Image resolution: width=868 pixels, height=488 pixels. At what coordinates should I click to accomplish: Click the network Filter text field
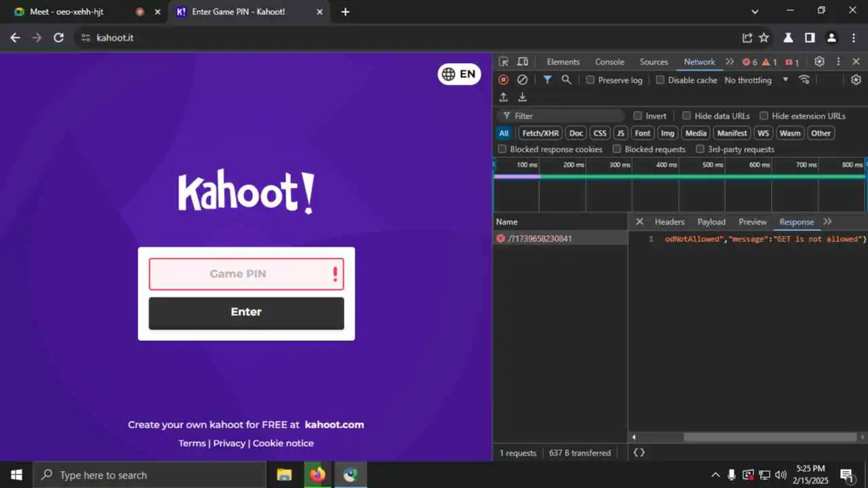coord(560,116)
